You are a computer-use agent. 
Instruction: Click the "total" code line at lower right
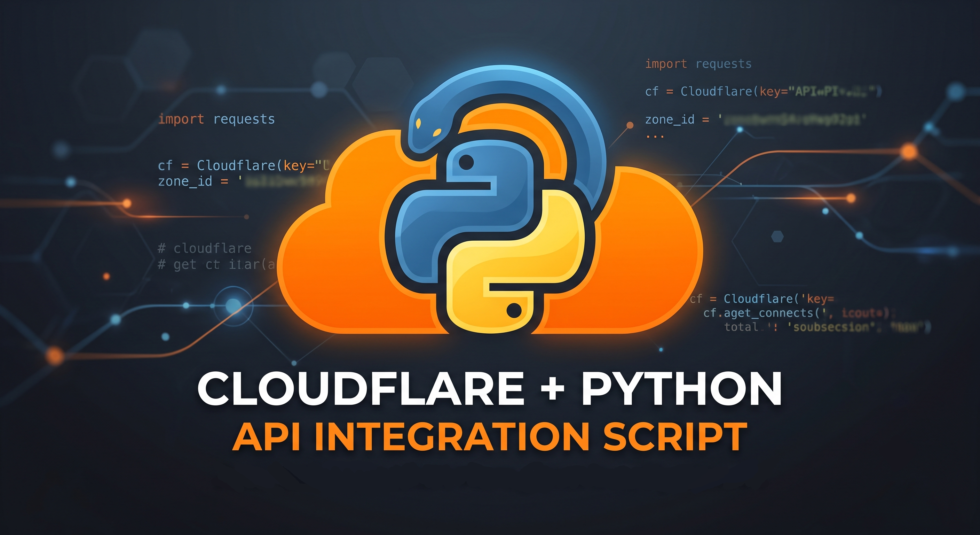pyautogui.click(x=827, y=327)
